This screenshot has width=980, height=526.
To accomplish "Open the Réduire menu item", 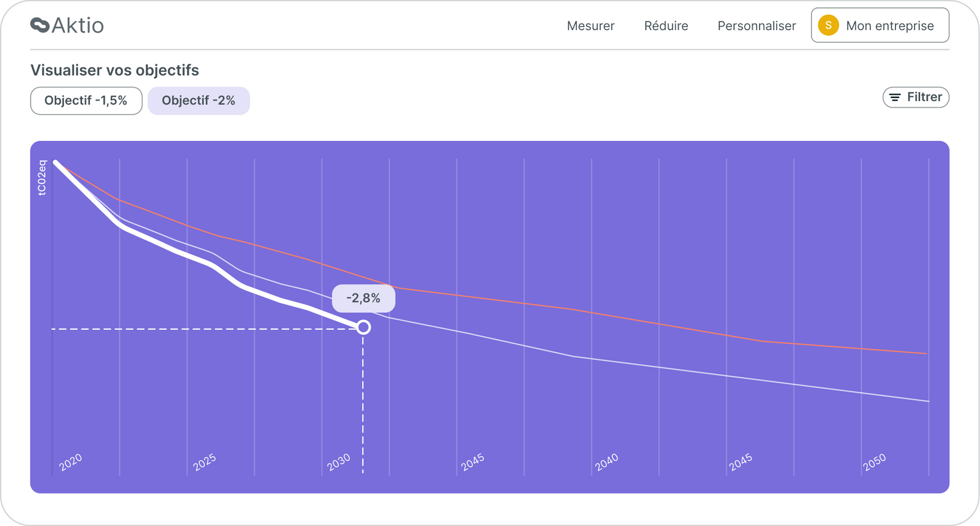I will 666,26.
